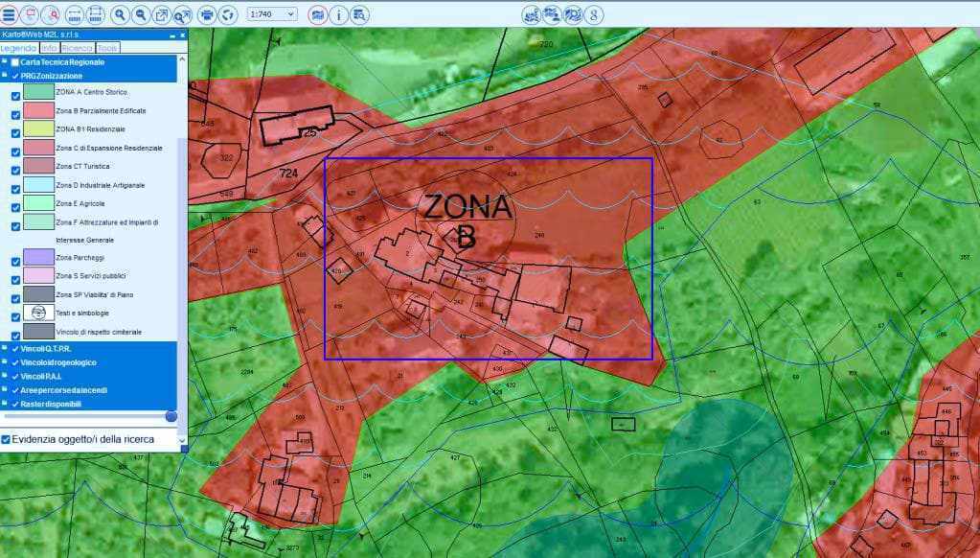Toggle the Zona E Agricola checkbox
The image size is (980, 558).
(15, 204)
